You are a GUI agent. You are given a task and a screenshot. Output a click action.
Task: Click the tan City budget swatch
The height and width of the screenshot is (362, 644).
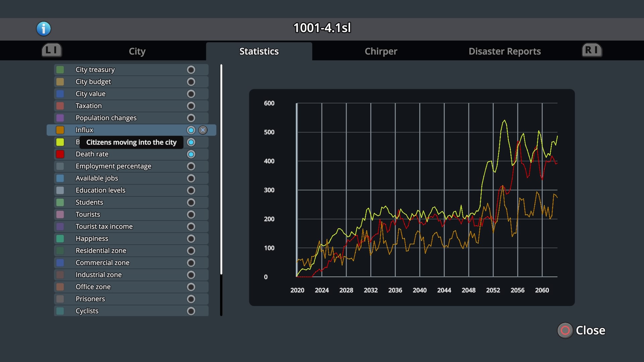tap(60, 82)
